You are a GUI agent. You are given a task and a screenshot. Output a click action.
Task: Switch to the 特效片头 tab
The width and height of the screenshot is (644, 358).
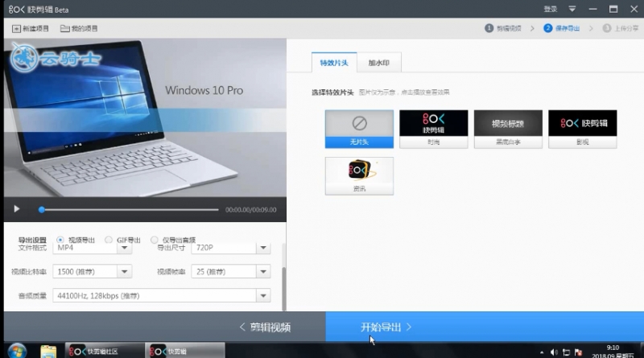pos(334,63)
